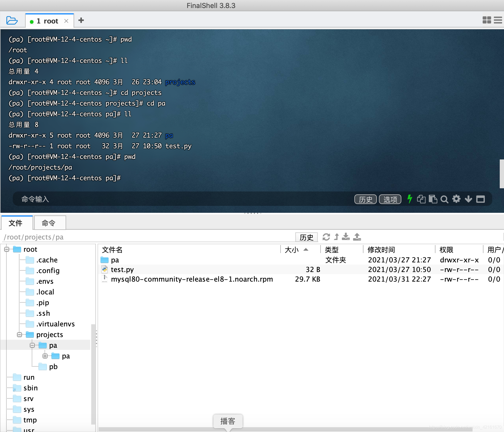Collapse the projects tree node
The width and height of the screenshot is (504, 432).
click(x=19, y=335)
